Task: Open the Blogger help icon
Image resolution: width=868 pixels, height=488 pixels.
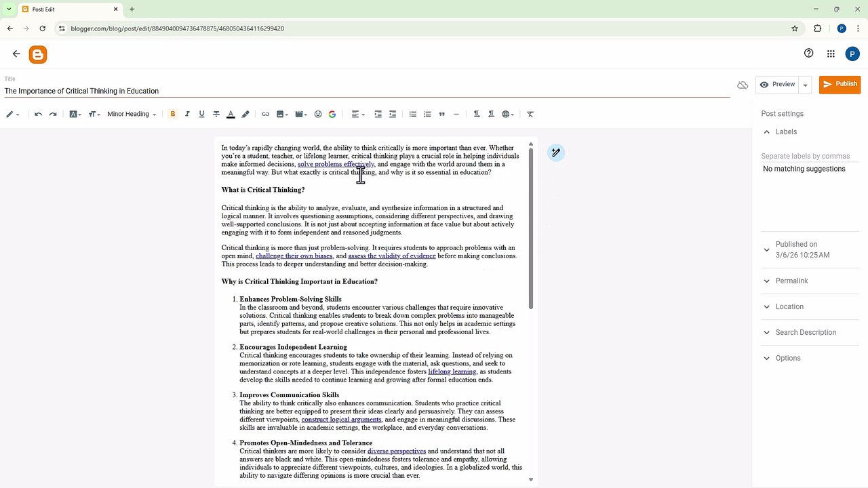Action: click(808, 54)
